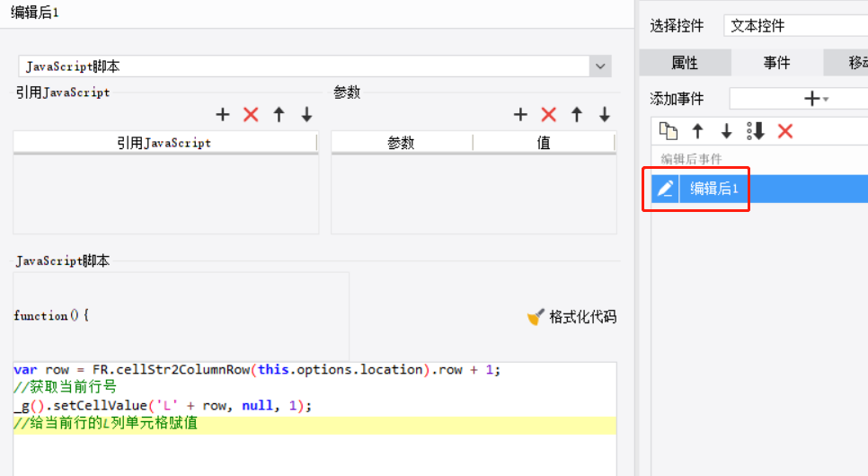Delete the selected event 编辑后1

tap(785, 131)
